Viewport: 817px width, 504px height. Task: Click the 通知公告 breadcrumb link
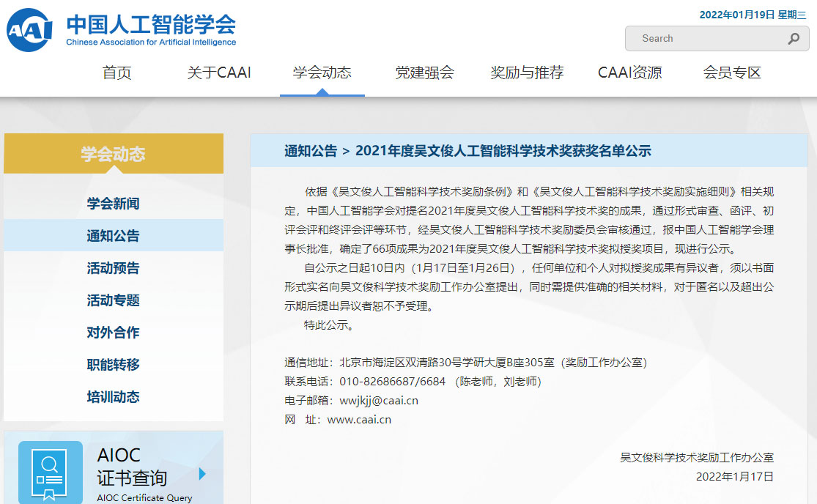pyautogui.click(x=311, y=151)
